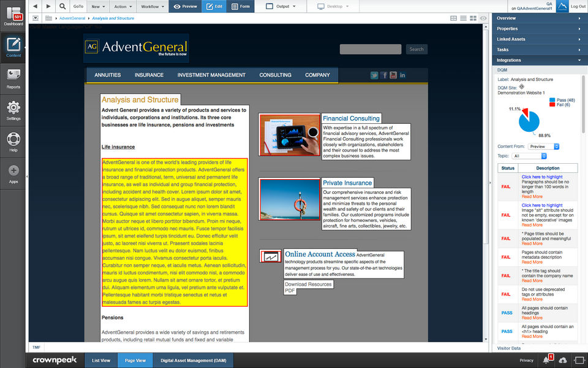The image size is (588, 368).
Task: Click the Privacy link in bottom bar
Action: pos(526,360)
